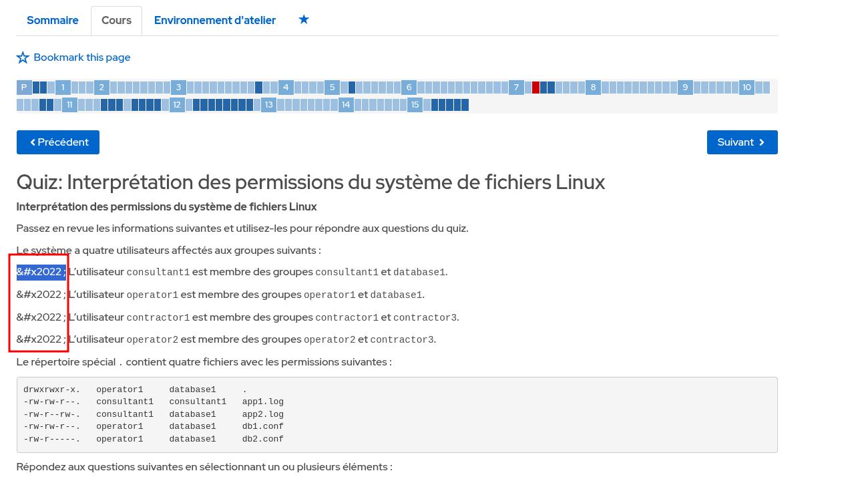
Task: Select chapter 12 in the progress bar
Action: pos(177,105)
